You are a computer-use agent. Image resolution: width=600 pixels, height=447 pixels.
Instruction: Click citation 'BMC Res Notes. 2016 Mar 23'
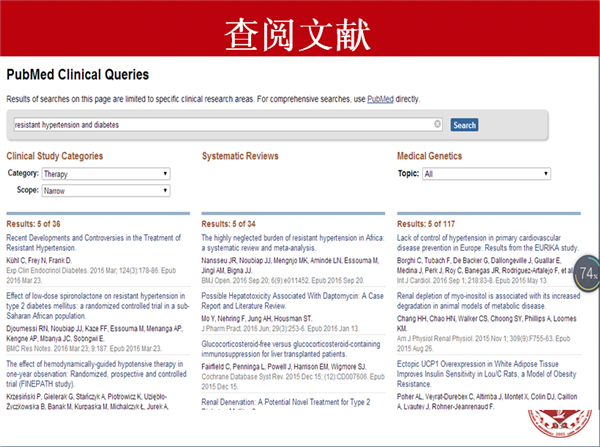click(84, 349)
